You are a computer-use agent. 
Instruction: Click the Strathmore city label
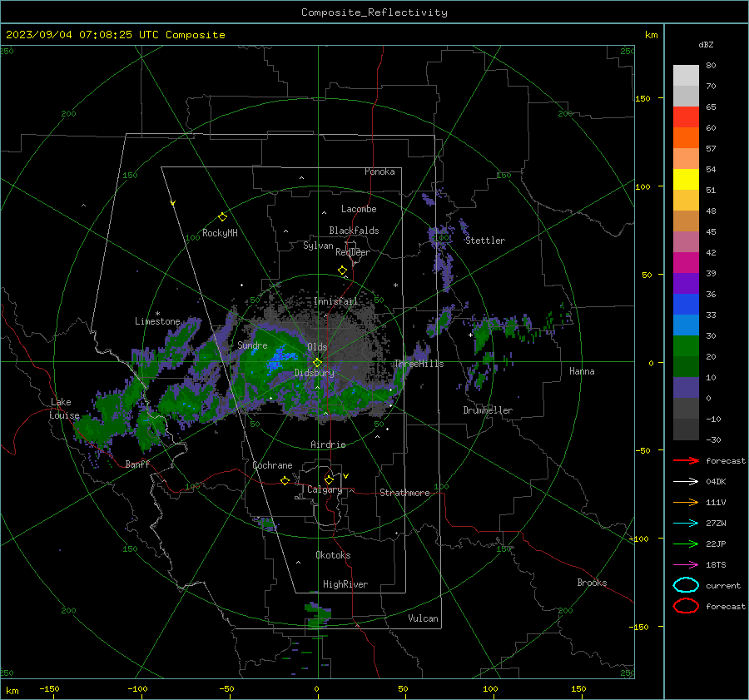point(404,493)
